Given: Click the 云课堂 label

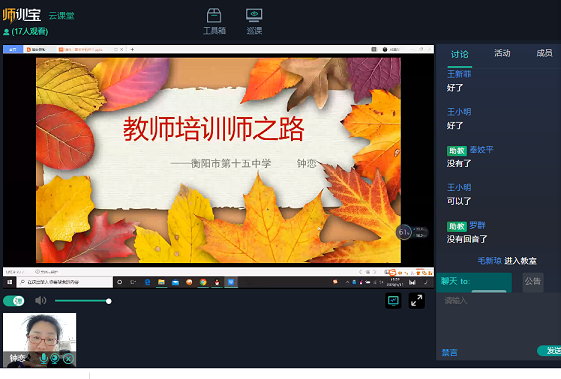Looking at the screenshot, I should (61, 16).
